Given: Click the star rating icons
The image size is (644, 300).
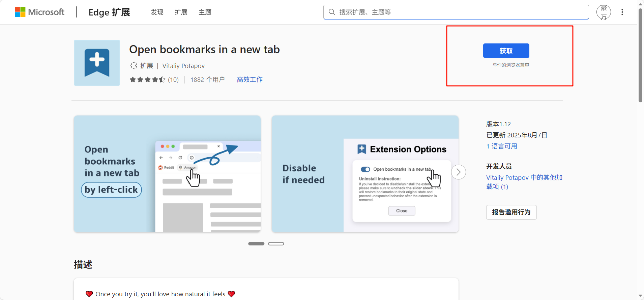Looking at the screenshot, I should point(148,79).
